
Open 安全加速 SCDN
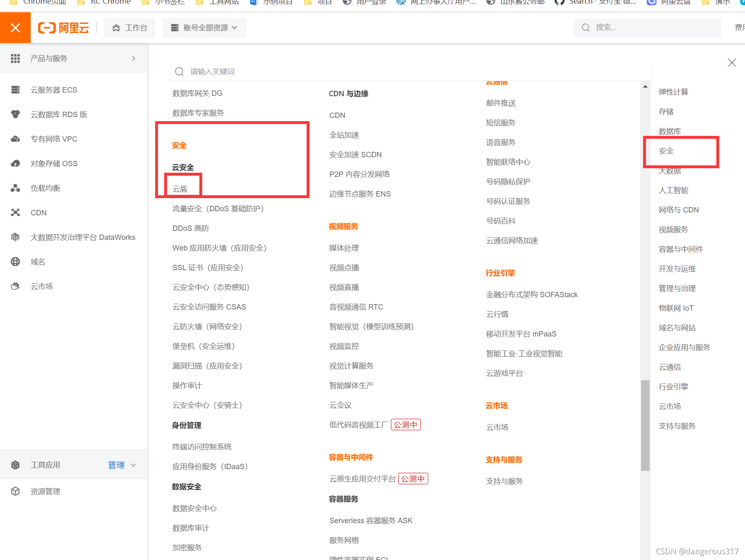[x=355, y=155]
